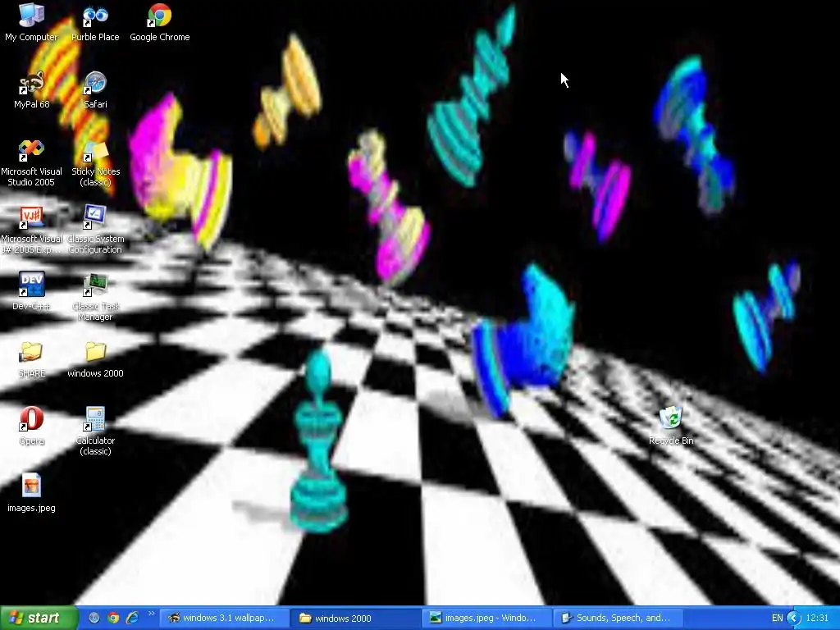Switch to Sounds, Speech taskbar button

click(x=619, y=619)
